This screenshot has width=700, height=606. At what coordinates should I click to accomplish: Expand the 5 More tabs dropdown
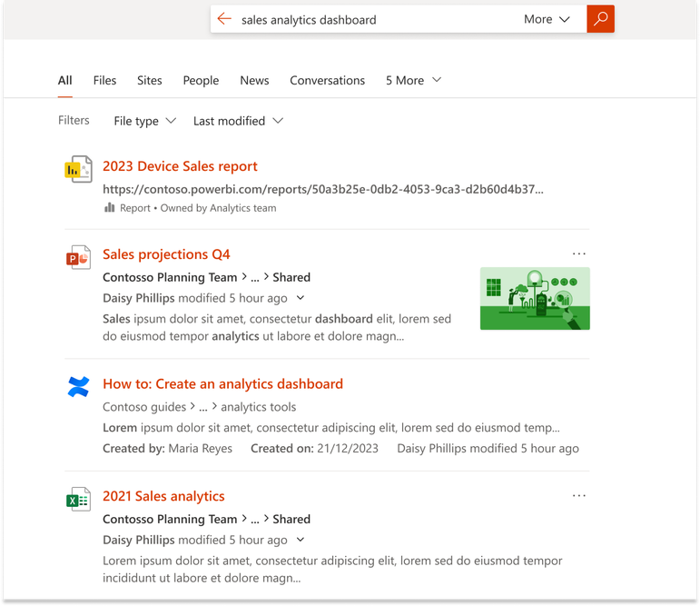pyautogui.click(x=413, y=81)
